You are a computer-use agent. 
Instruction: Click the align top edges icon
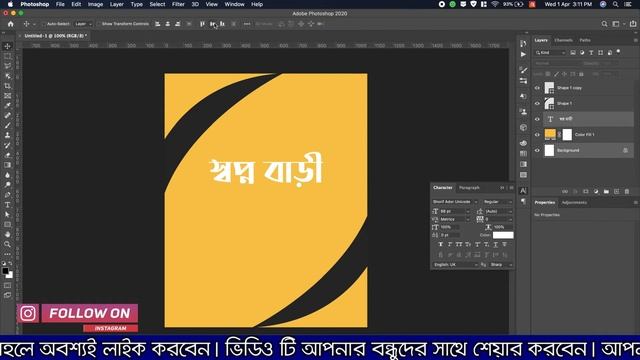click(x=202, y=24)
